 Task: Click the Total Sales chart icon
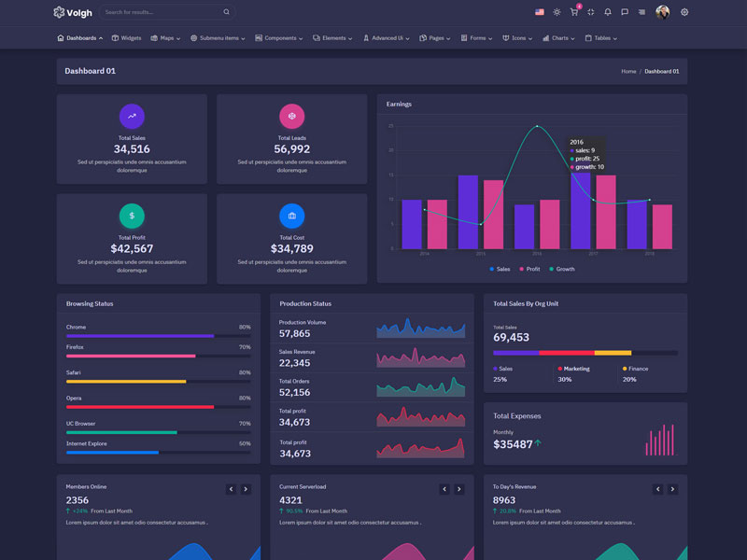tap(132, 117)
